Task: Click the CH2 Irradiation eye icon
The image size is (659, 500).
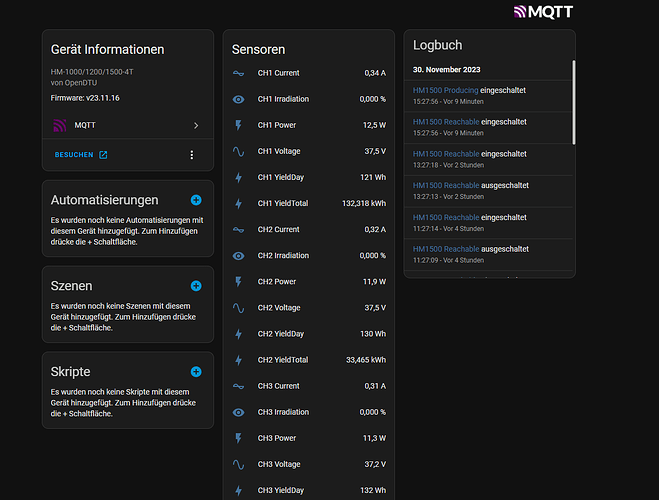Action: click(x=238, y=255)
